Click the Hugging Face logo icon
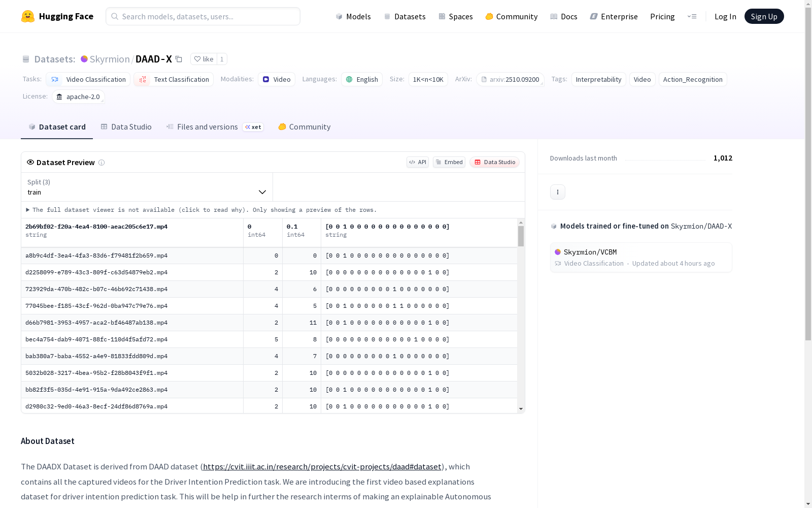Screen dimensions: 812x508 coord(28,16)
